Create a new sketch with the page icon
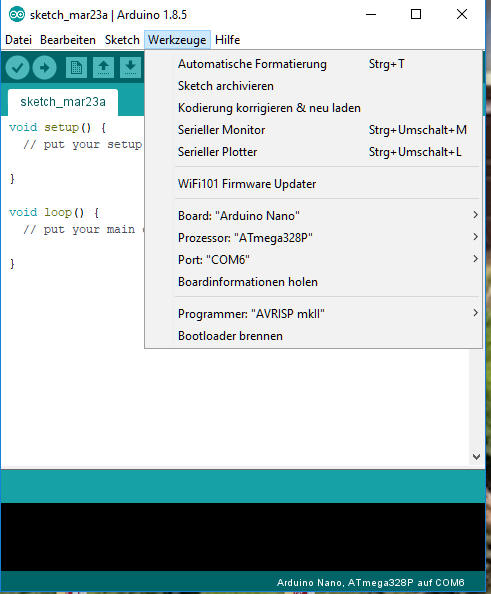Viewport: 491px width, 594px height. 76,68
